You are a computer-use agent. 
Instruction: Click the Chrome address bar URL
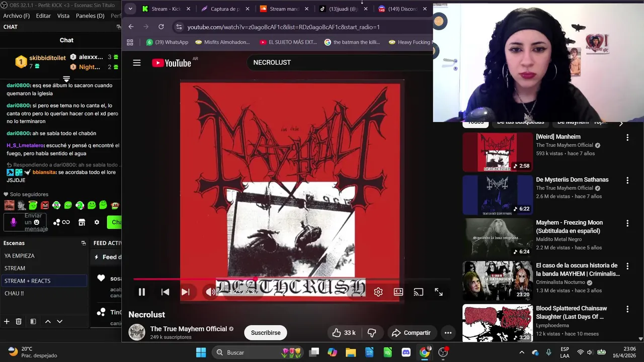click(284, 27)
